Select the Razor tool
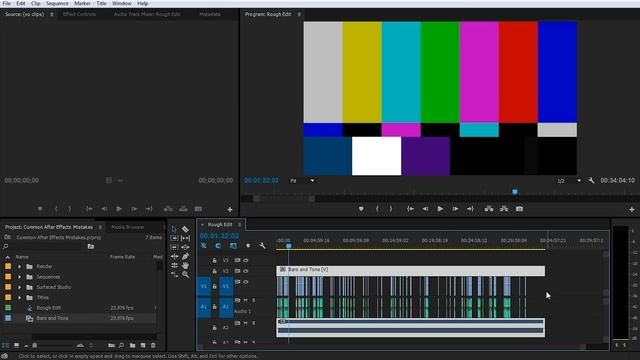 185,229
